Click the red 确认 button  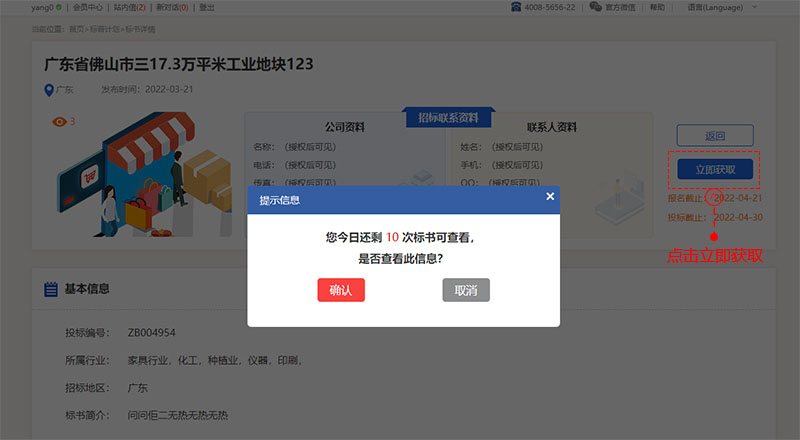[x=341, y=290]
